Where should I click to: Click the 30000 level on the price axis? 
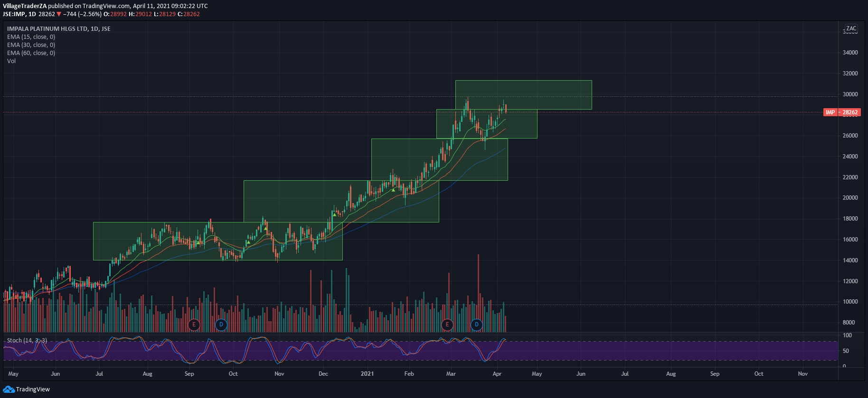coord(850,94)
